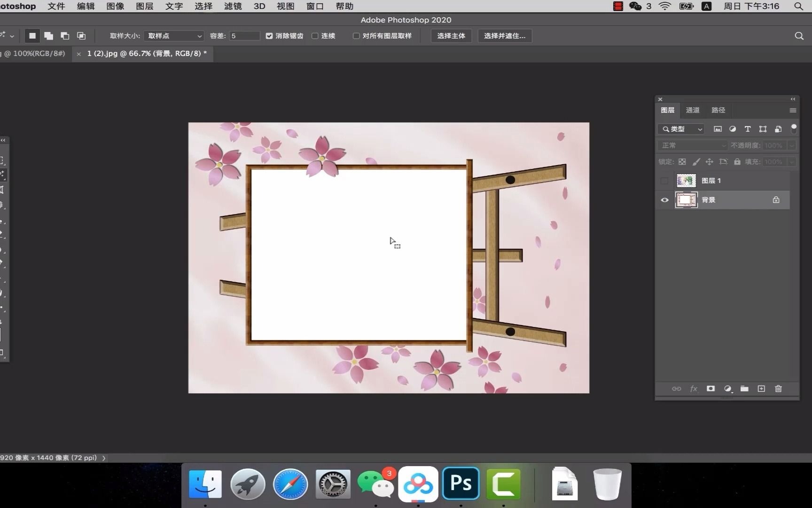This screenshot has width=812, height=508.
Task: Switch to the 通道 tab
Action: coord(692,110)
